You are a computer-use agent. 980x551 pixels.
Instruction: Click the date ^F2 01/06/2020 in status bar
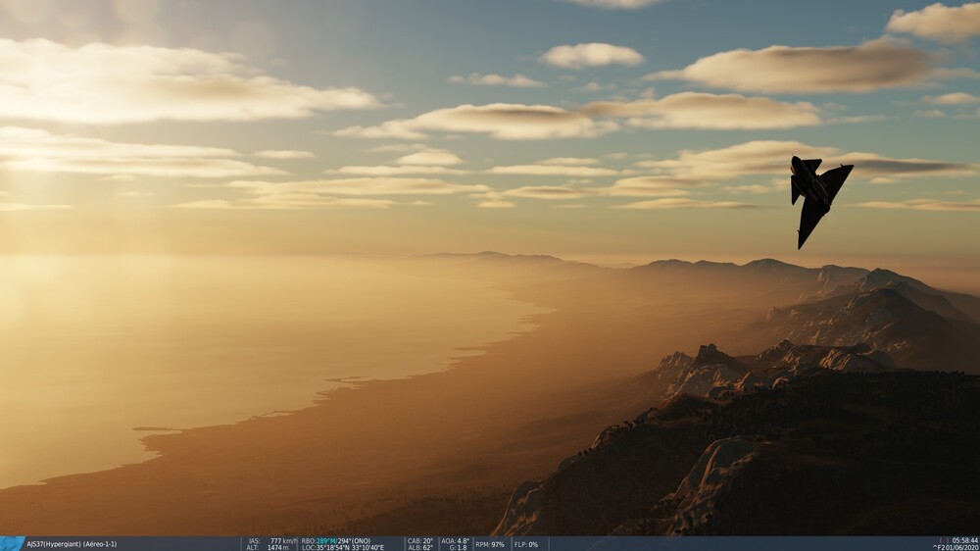tap(955, 547)
